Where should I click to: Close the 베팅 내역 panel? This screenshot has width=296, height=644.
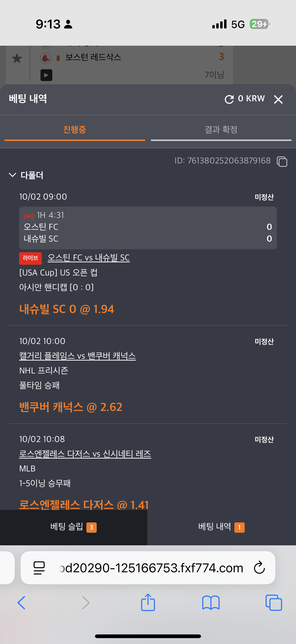tap(278, 99)
